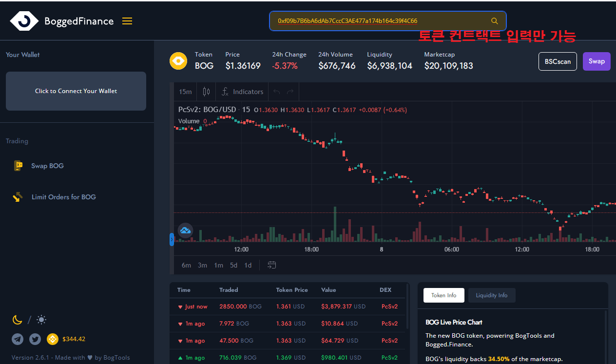The image size is (616, 364).
Task: Click the $344.42 BNB price
Action: click(x=74, y=339)
